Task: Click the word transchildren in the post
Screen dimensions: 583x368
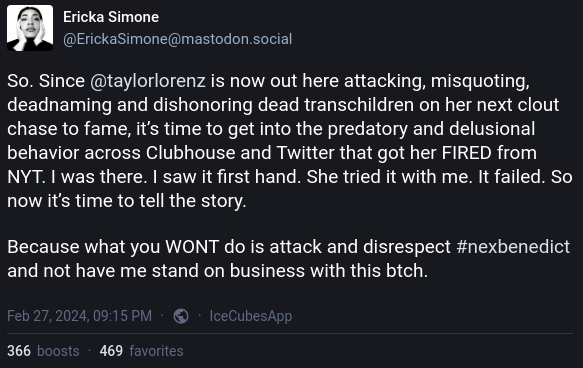Action: [x=359, y=105]
